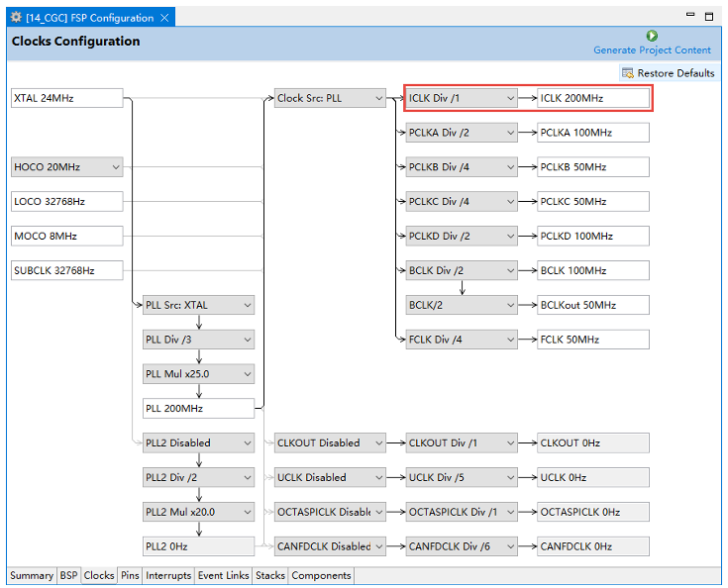Viewport: 728px width, 588px height.
Task: Click the FCLK 50MHz output field
Action: (x=593, y=340)
